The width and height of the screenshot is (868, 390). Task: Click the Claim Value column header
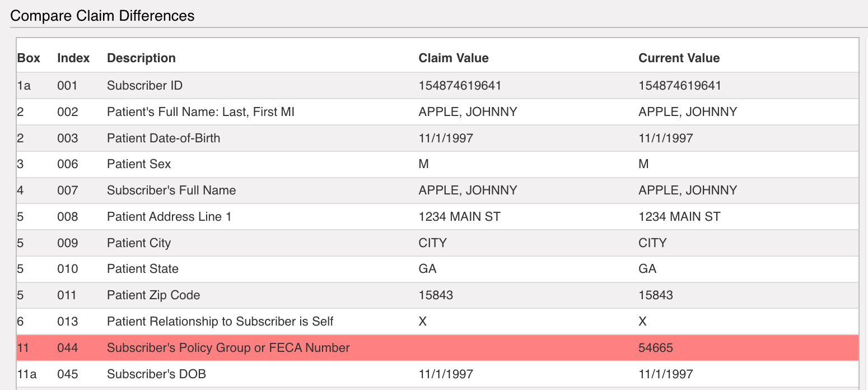click(x=454, y=58)
